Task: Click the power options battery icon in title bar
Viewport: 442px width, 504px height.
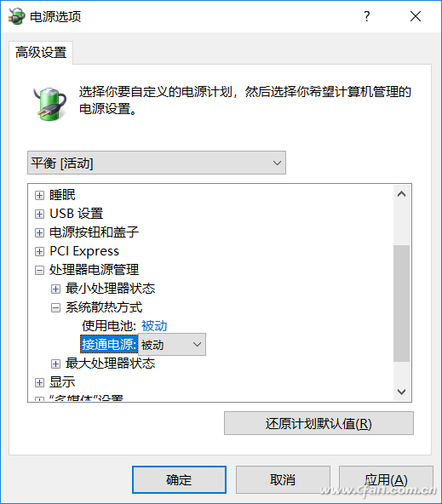Action: (x=16, y=16)
